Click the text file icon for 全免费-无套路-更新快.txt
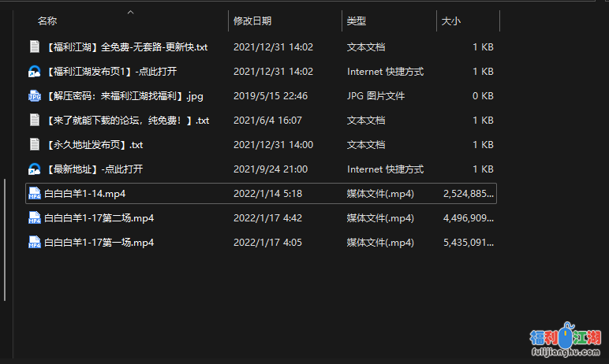This screenshot has height=364, width=609. pyautogui.click(x=34, y=47)
